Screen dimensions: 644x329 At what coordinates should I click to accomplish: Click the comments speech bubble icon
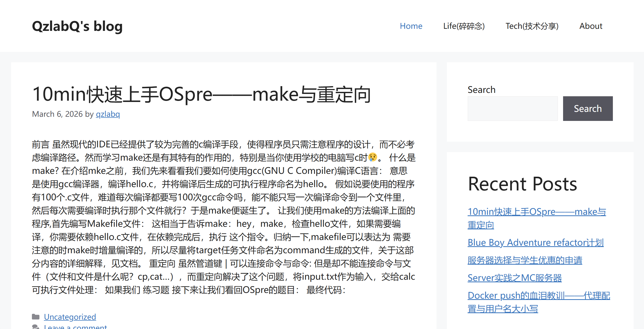pyautogui.click(x=36, y=327)
